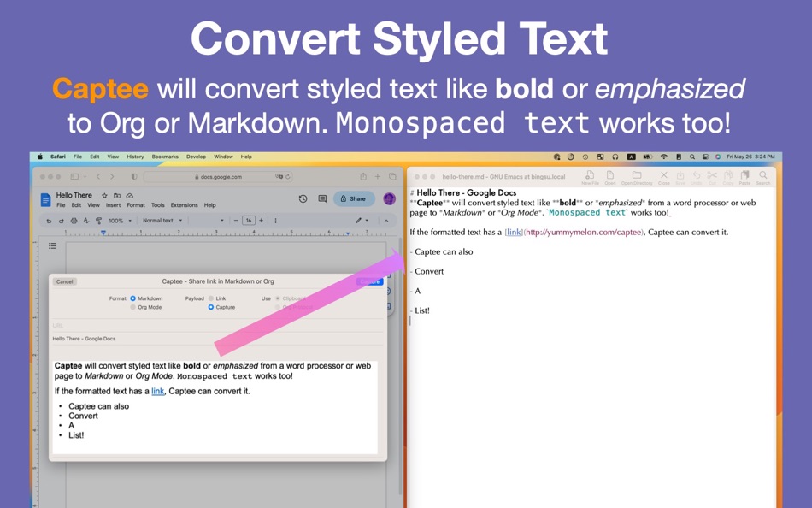Open Safari Bookmarks menu
This screenshot has width=812, height=508.
165,157
